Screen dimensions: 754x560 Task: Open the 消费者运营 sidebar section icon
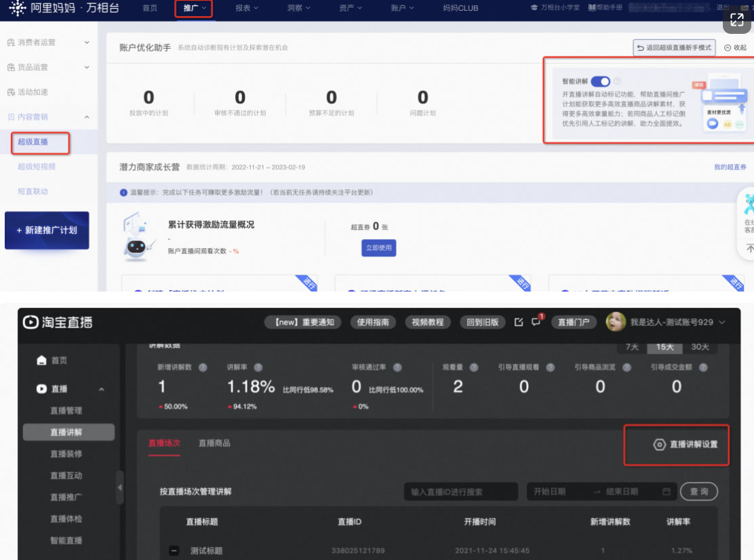click(x=11, y=43)
